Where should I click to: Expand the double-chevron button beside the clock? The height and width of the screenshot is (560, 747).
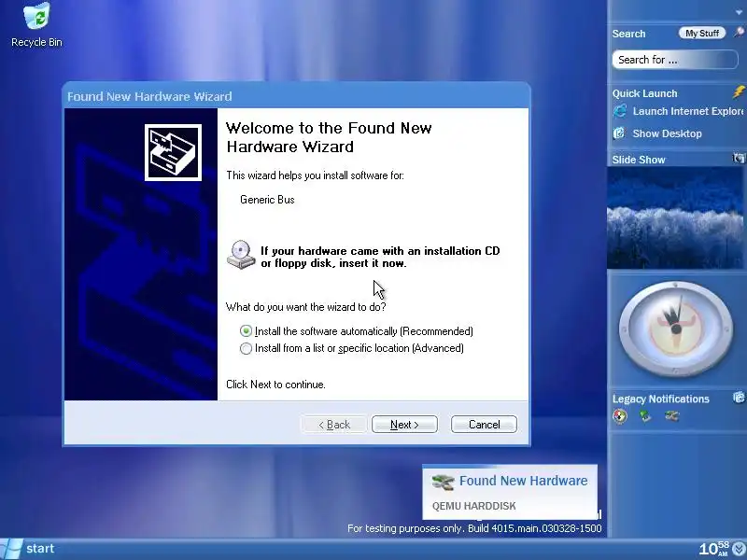[x=740, y=550]
